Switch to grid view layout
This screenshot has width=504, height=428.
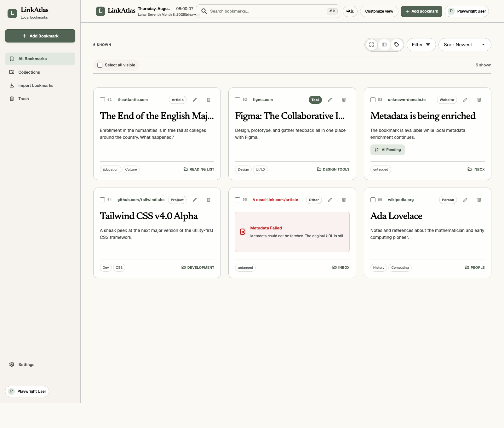point(371,45)
